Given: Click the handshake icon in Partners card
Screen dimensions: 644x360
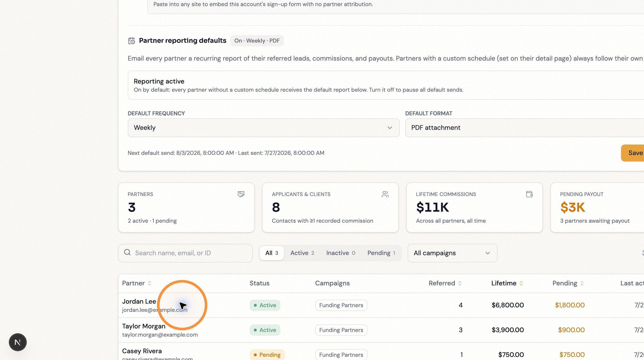Looking at the screenshot, I should coord(241,194).
